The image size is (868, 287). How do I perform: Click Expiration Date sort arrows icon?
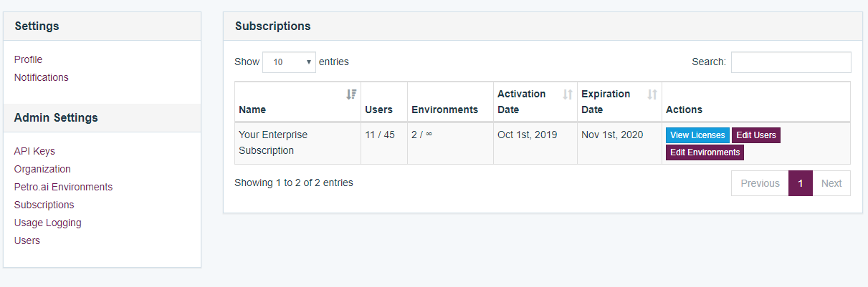pos(652,94)
